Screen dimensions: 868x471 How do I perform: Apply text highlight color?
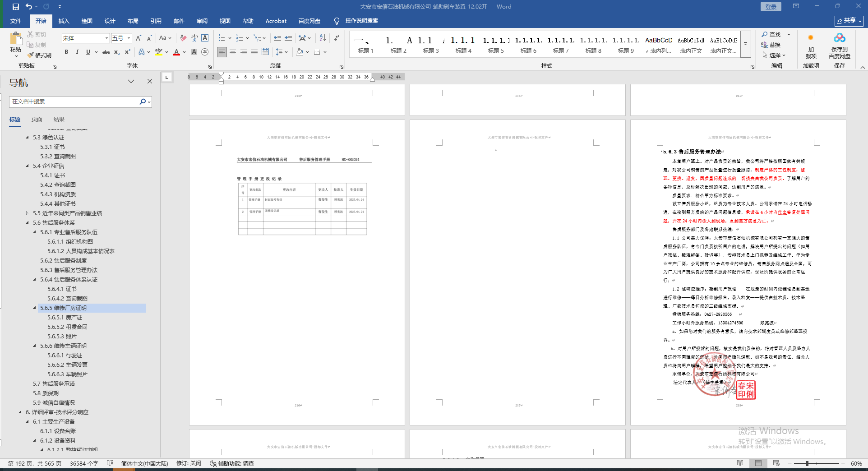[x=158, y=52]
